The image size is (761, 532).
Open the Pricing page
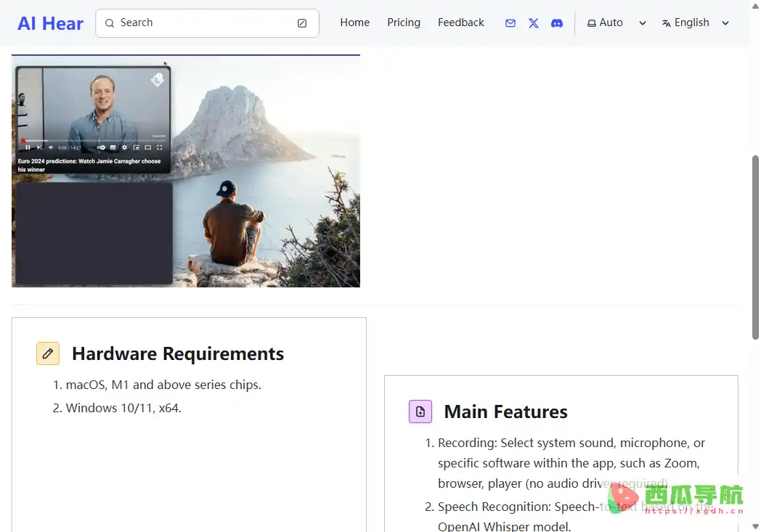404,22
